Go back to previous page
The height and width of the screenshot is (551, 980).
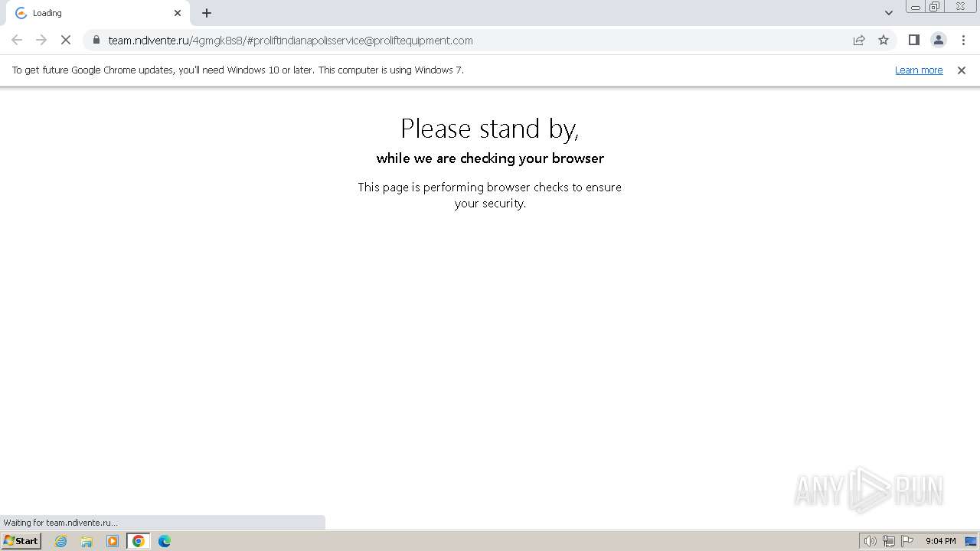tap(17, 40)
